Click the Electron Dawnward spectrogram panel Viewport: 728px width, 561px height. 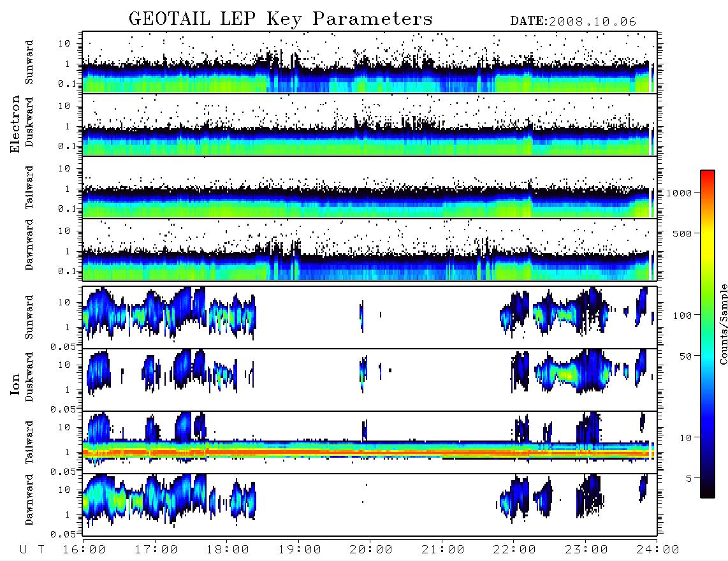pos(370,249)
